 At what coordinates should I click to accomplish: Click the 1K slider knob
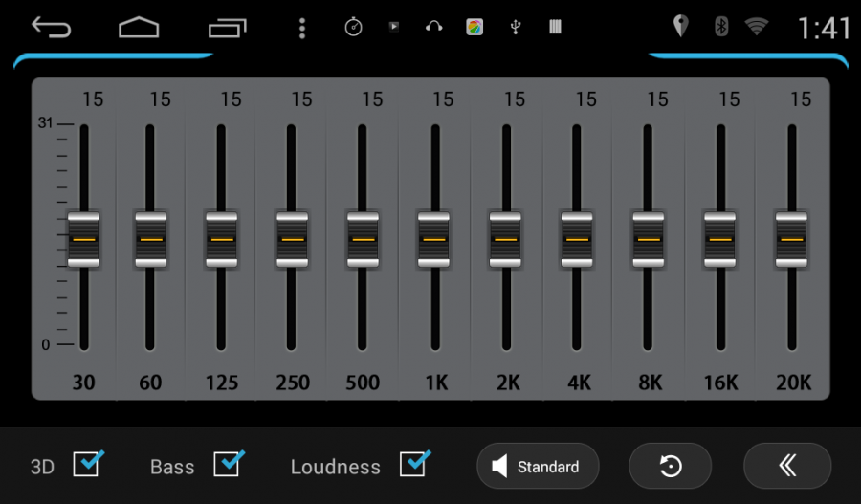click(x=433, y=239)
